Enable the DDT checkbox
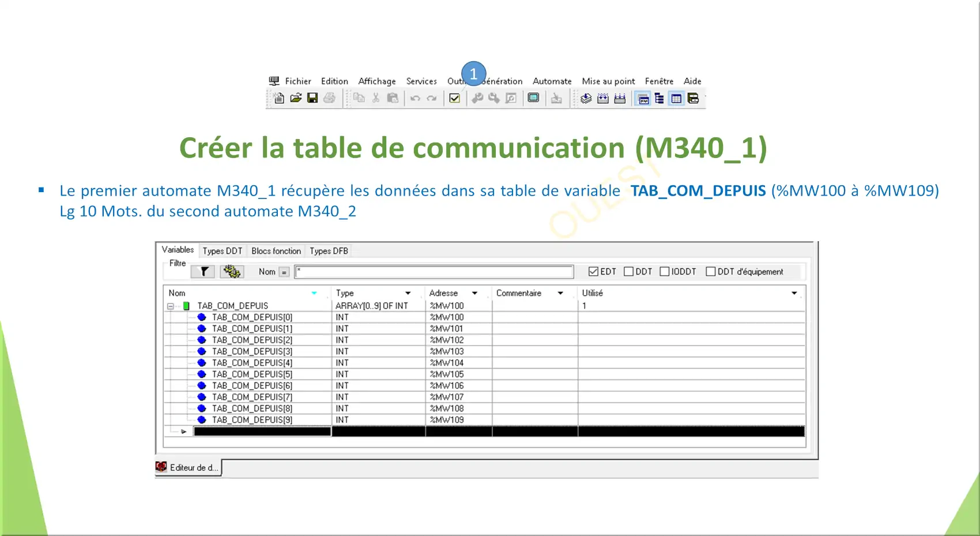 pyautogui.click(x=628, y=271)
